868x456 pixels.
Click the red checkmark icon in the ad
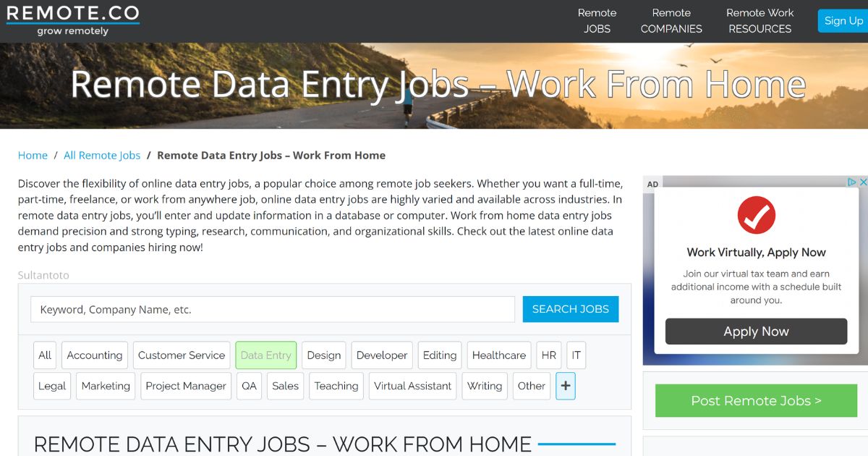[x=756, y=215]
